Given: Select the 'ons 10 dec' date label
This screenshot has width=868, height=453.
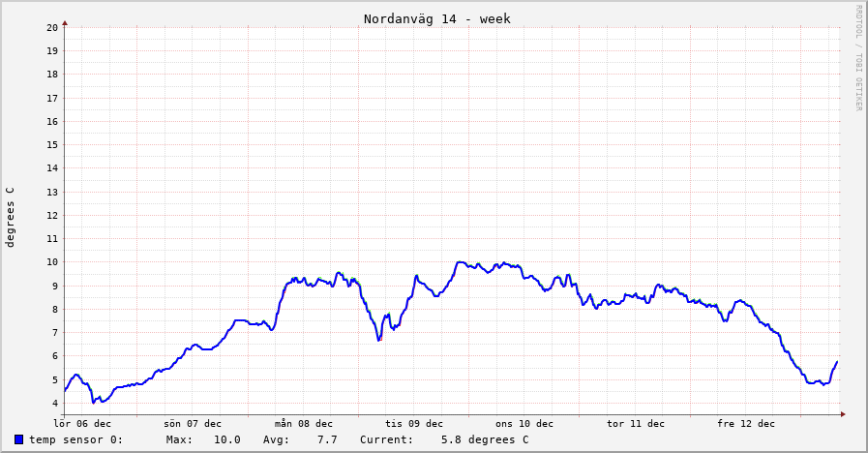Looking at the screenshot, I should point(524,423).
